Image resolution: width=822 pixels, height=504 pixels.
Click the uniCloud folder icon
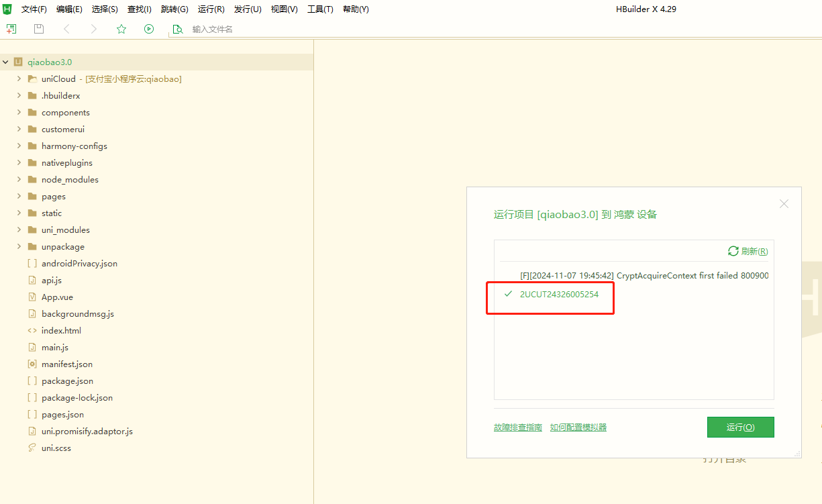[32, 79]
